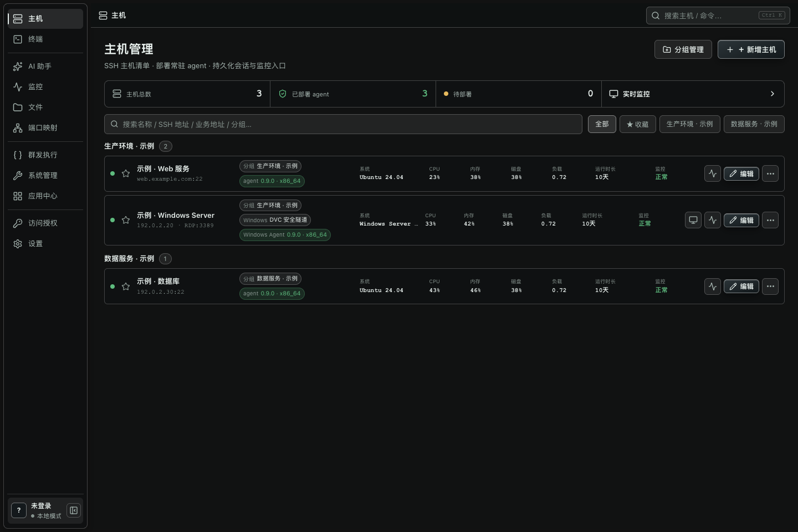Viewport: 798px width, 532px height.
Task: Open 端口映射 in the sidebar
Action: [45, 127]
